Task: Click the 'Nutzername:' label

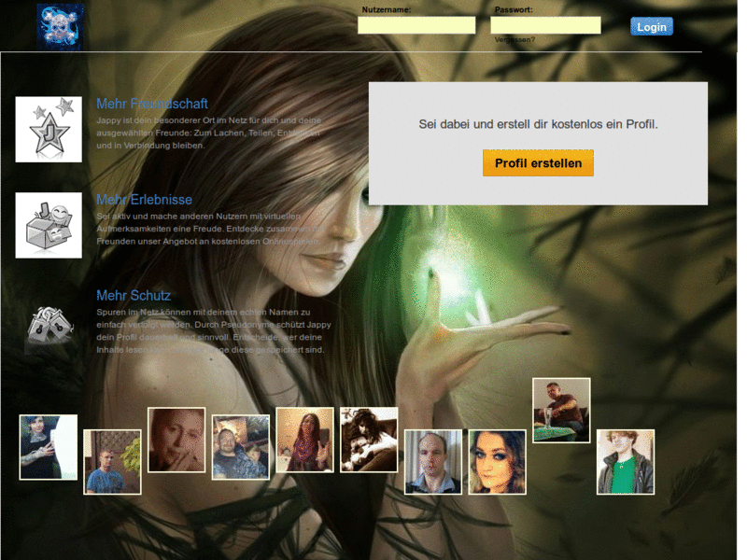Action: [387, 9]
